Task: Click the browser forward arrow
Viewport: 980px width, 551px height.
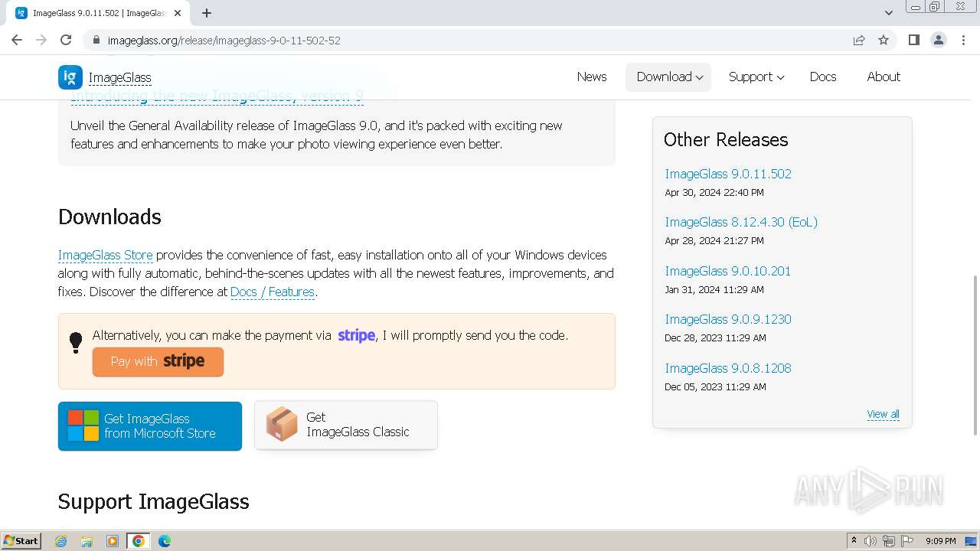Action: coord(41,40)
